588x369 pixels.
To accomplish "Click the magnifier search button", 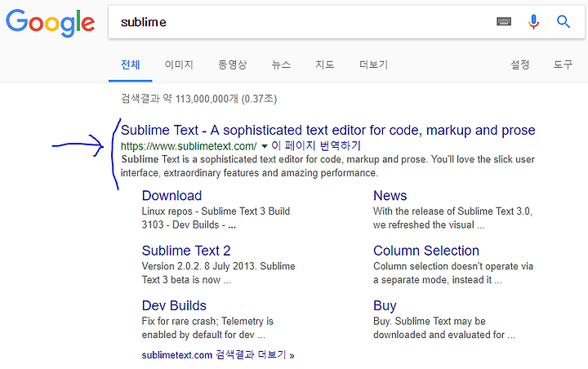I will point(563,22).
